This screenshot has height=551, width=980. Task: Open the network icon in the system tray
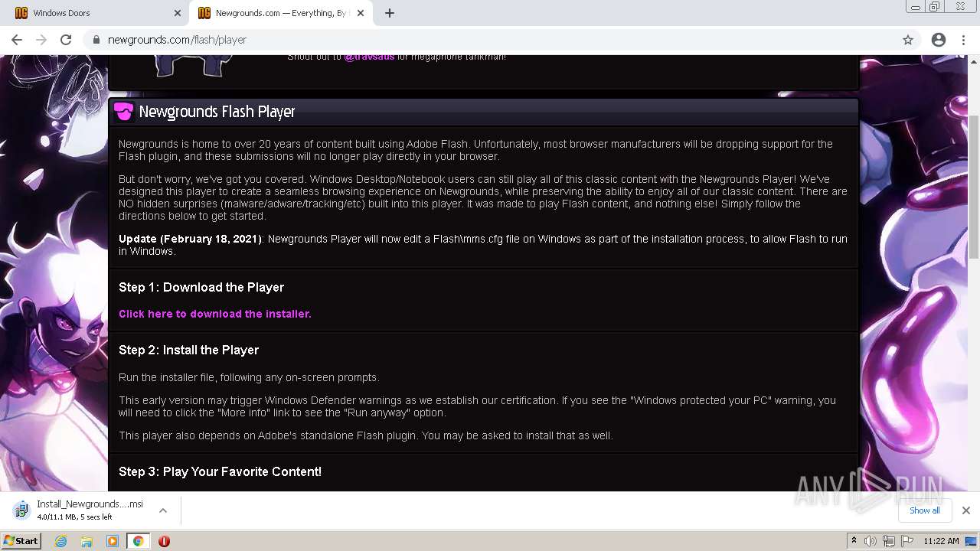click(x=889, y=541)
